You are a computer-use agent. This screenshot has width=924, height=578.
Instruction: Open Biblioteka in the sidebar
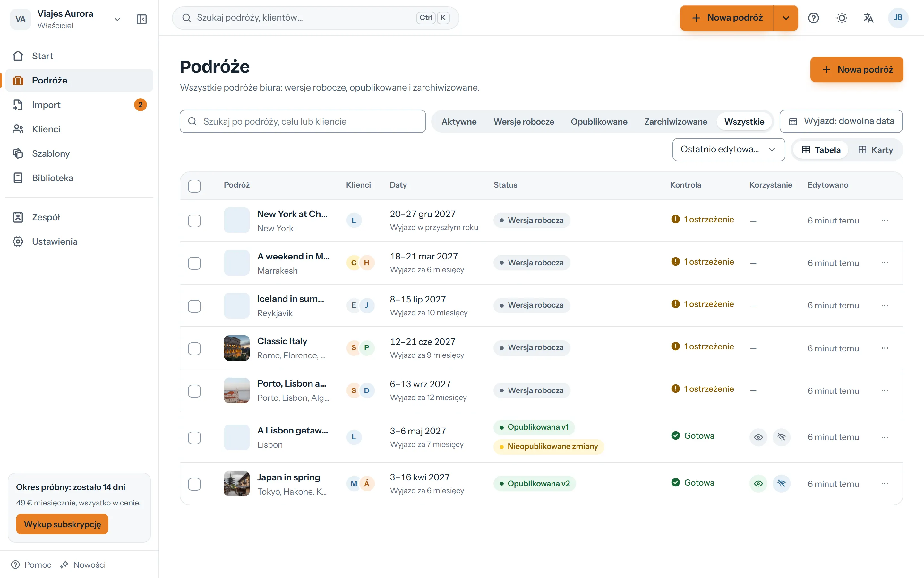pyautogui.click(x=79, y=178)
